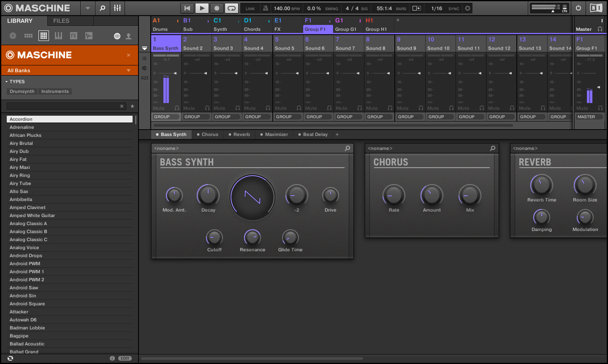Click the Drumsynth type filter button
608x364 pixels.
pyautogui.click(x=22, y=91)
